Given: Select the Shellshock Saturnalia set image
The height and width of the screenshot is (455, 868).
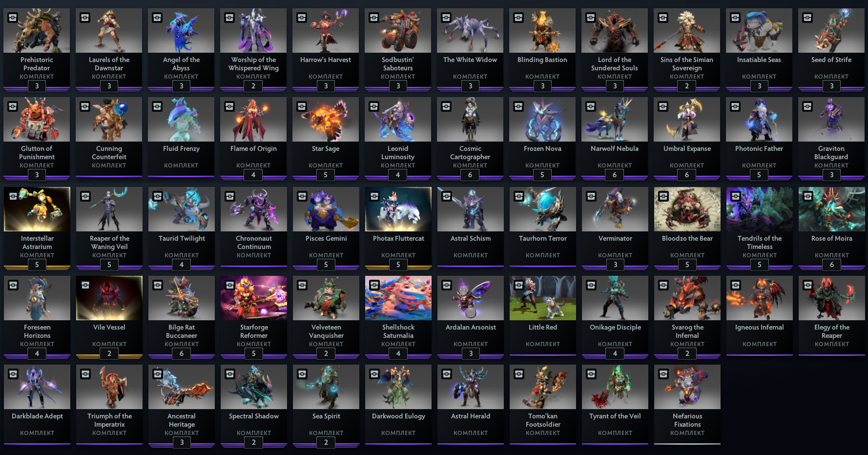Looking at the screenshot, I should point(398,298).
